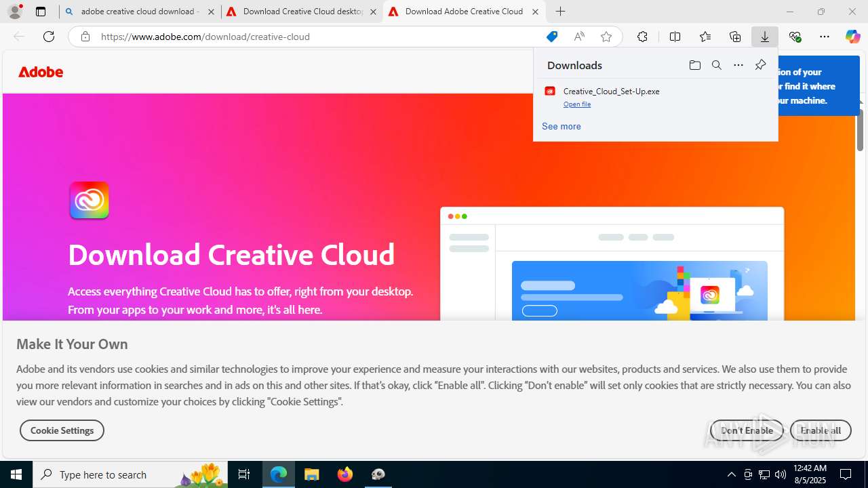Screen dimensions: 868x488
Task: Open the Extensions puzzle icon
Action: (642, 37)
